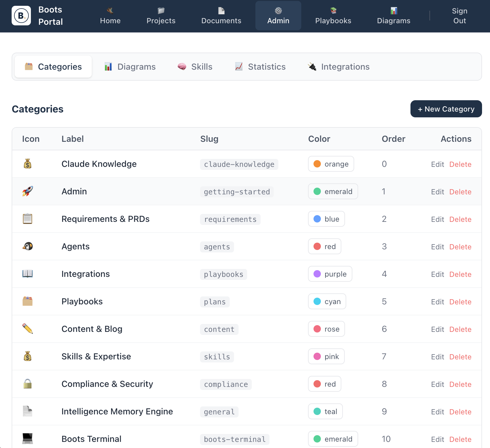This screenshot has height=448, width=490.
Task: Click the padlock icon for Compliance & Security
Action: (28, 384)
